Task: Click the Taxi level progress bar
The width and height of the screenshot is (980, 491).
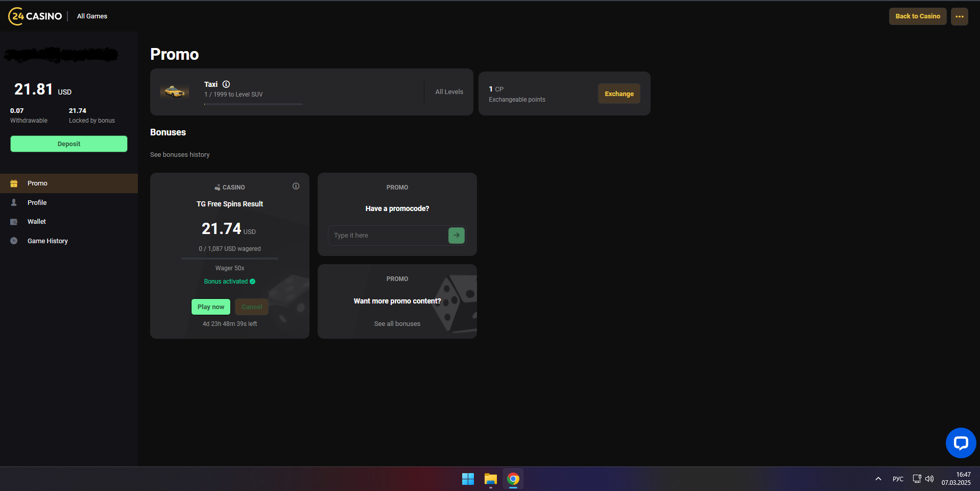Action: [x=253, y=104]
